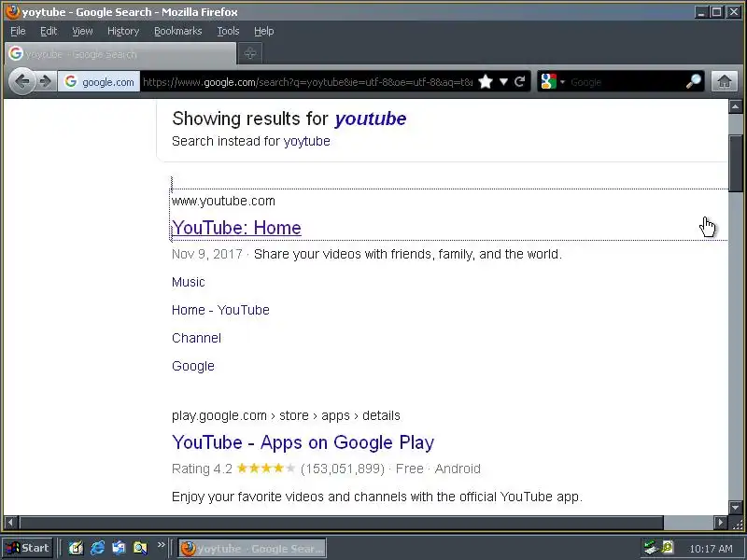Click the horizontal scrollbar left arrow
The image size is (747, 560).
point(10,523)
